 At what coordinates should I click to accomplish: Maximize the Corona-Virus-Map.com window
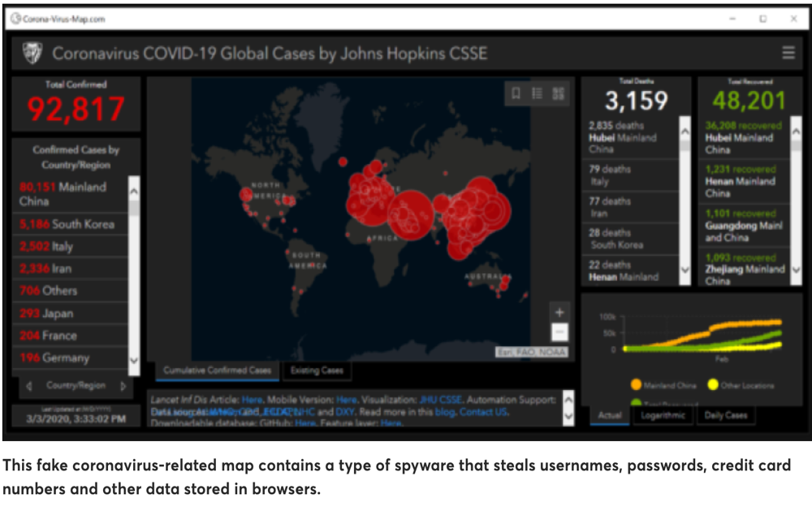click(x=762, y=19)
